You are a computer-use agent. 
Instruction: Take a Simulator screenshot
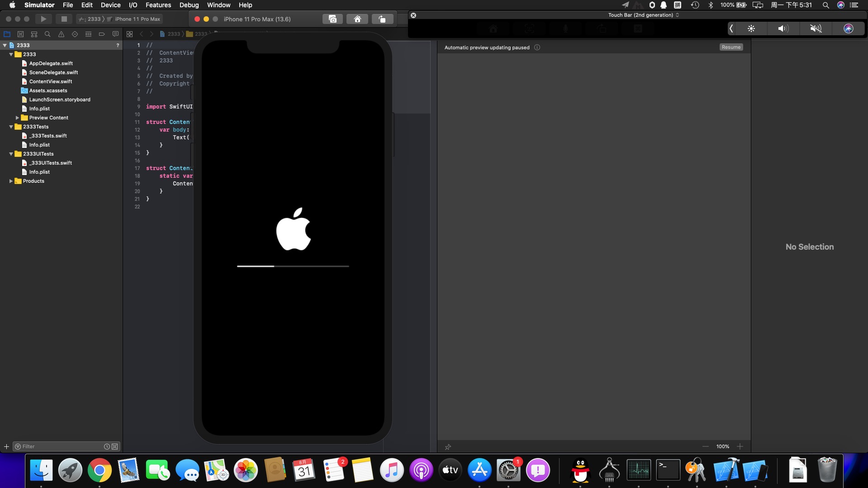(x=332, y=19)
